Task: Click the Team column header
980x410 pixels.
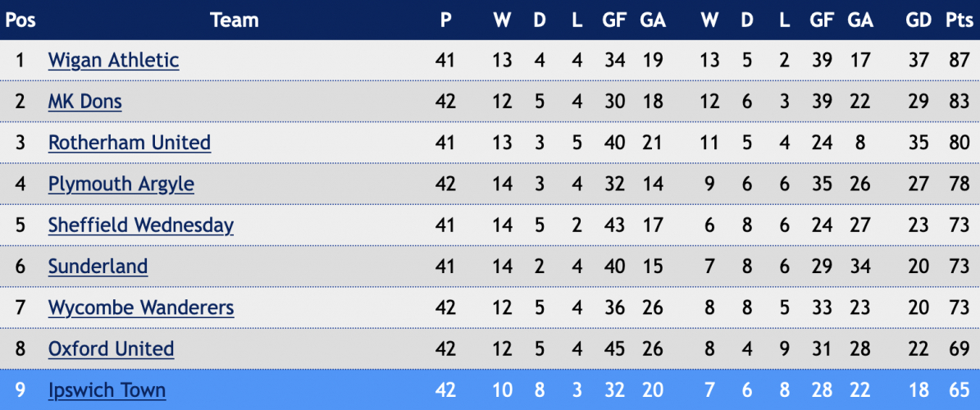Action: tap(235, 20)
